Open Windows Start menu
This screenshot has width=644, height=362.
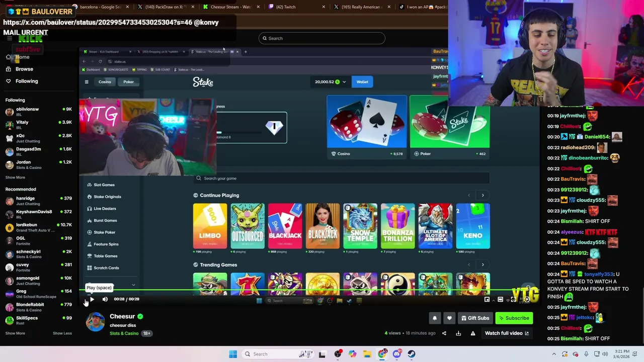233,354
